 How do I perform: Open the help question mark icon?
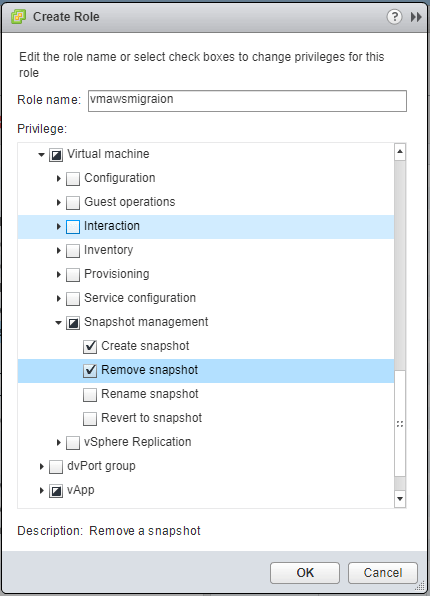pos(394,17)
